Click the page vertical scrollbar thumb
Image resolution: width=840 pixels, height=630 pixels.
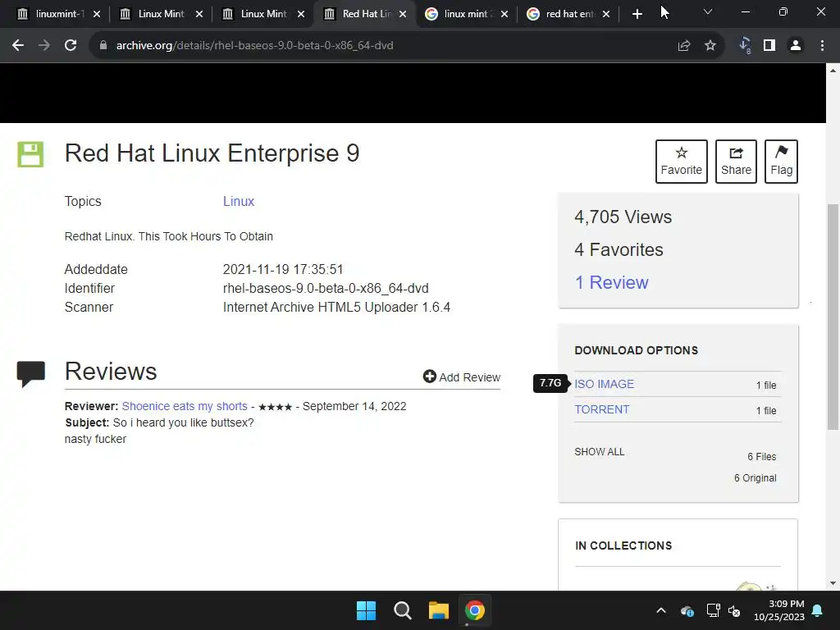pos(833,316)
